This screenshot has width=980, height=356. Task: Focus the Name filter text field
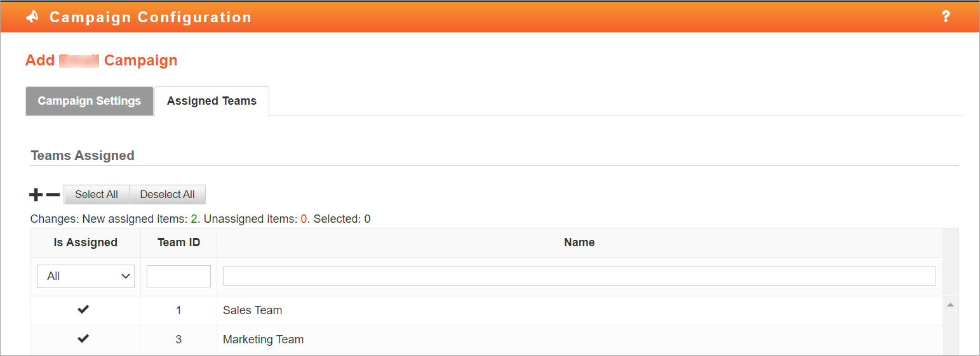[579, 276]
